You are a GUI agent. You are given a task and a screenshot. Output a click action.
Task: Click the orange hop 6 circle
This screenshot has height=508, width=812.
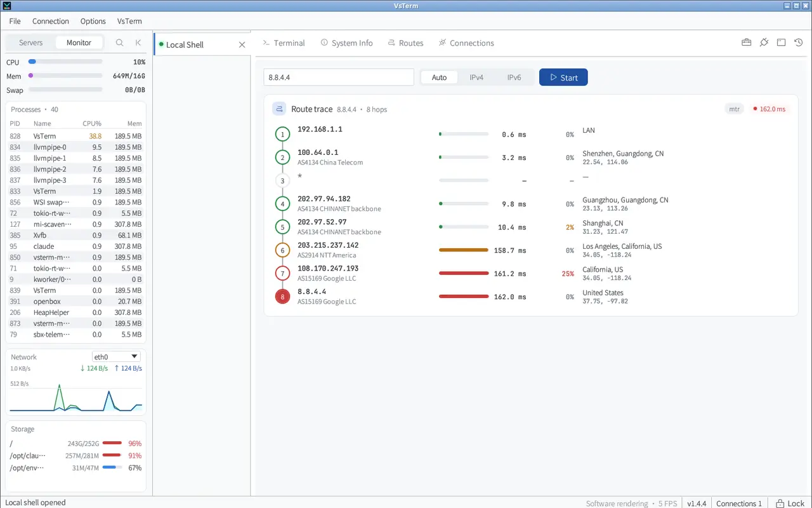point(282,250)
